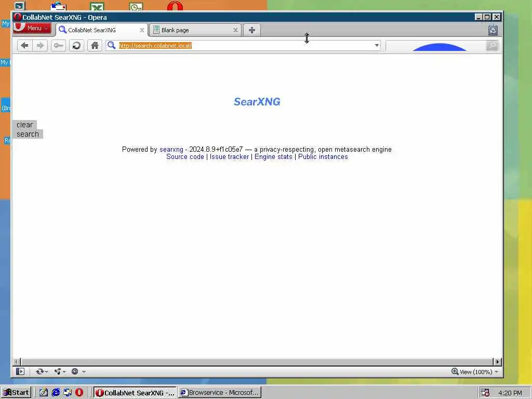
Task: Open the Public instances link
Action: point(323,157)
